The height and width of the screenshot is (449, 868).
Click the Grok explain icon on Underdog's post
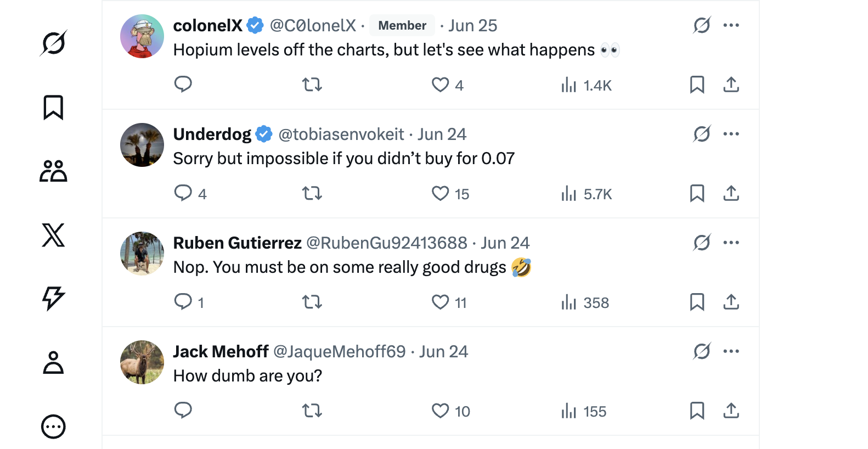pos(702,134)
